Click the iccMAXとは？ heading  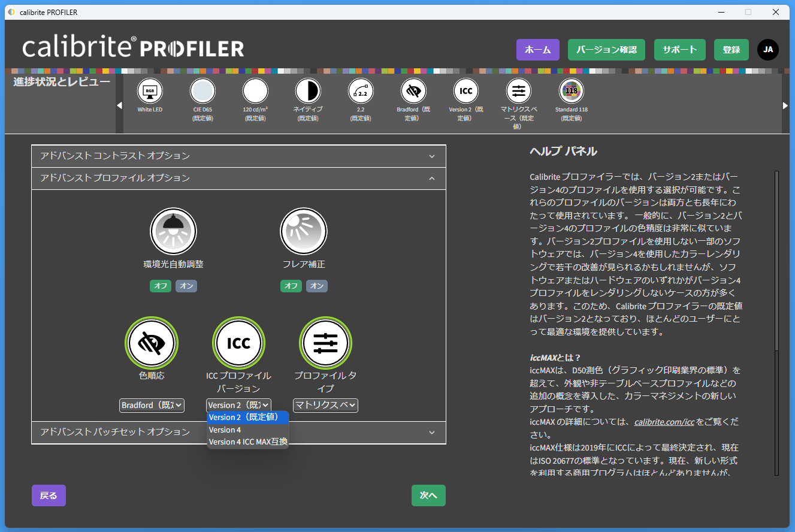point(555,358)
